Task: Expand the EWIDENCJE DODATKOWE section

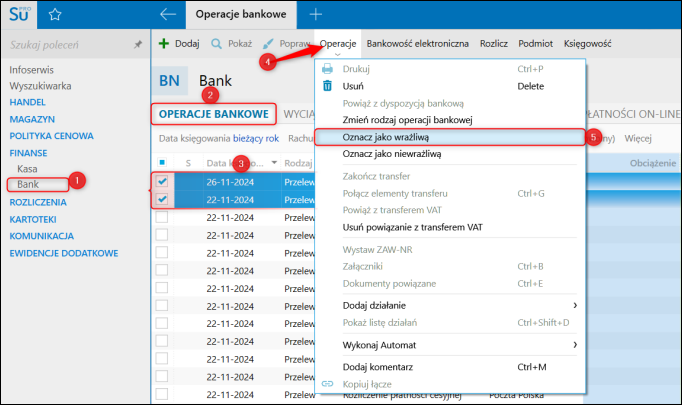Action: [x=64, y=253]
